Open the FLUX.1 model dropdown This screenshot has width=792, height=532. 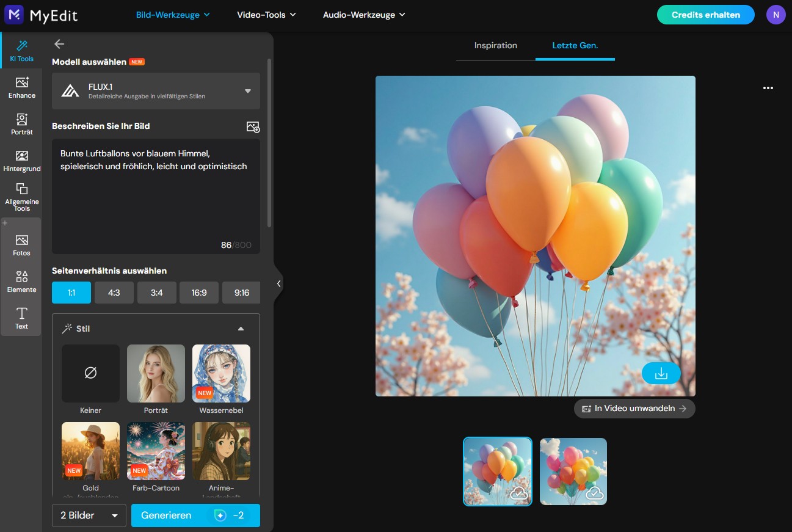(156, 91)
